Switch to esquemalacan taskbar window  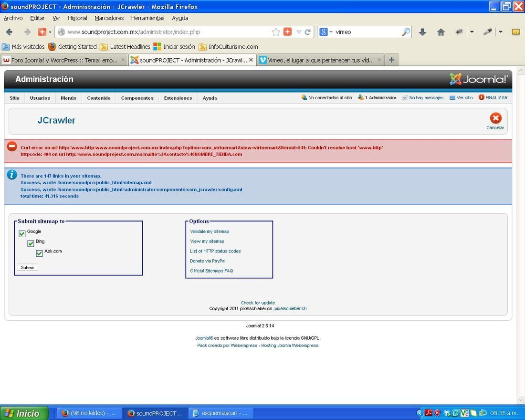coord(221,413)
